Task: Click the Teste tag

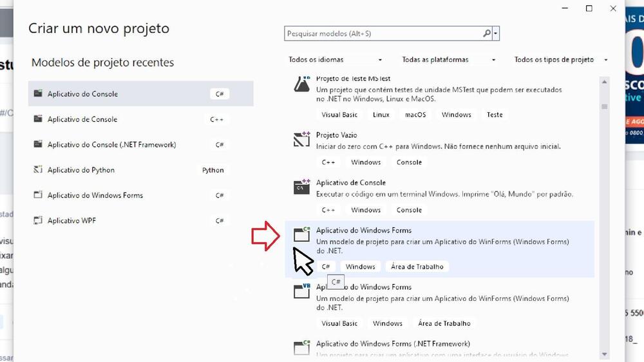Action: (495, 115)
